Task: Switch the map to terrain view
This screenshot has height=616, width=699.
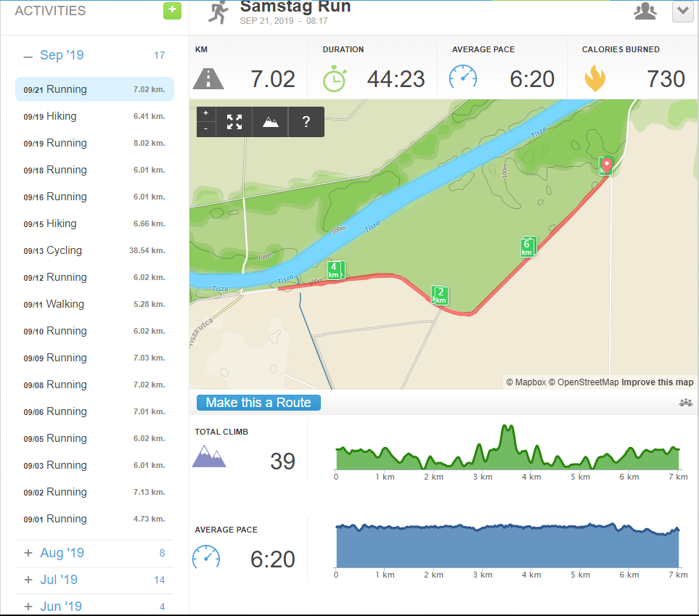Action: 270,122
